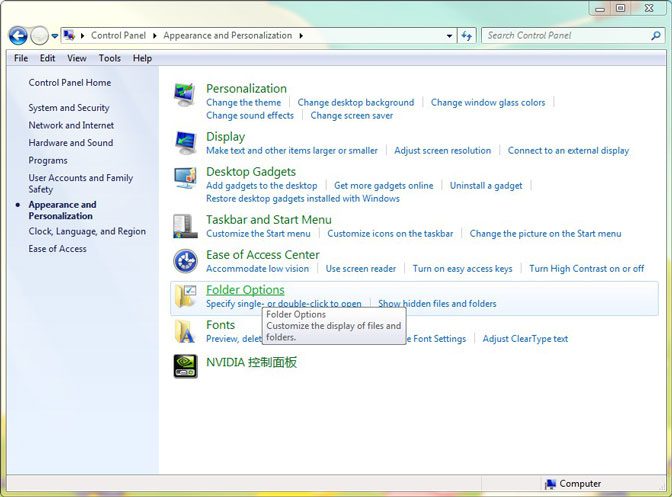
Task: Click Use screen reader
Action: tap(361, 269)
